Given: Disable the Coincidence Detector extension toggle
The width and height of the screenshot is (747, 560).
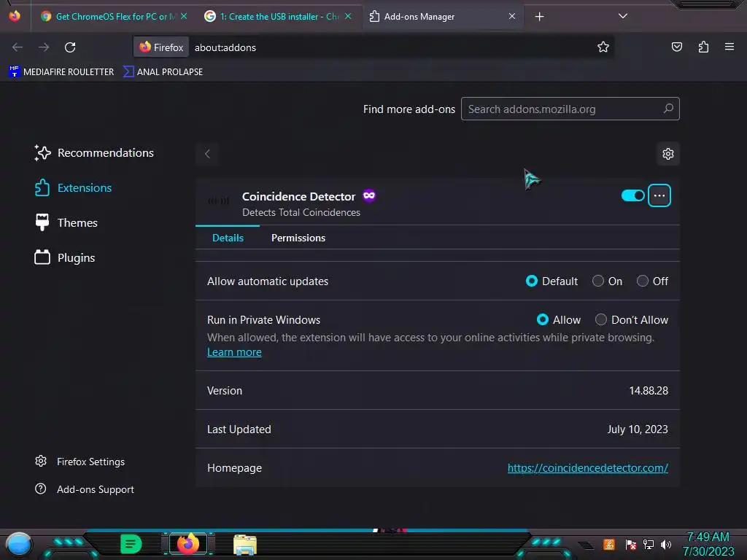Looking at the screenshot, I should [x=632, y=195].
